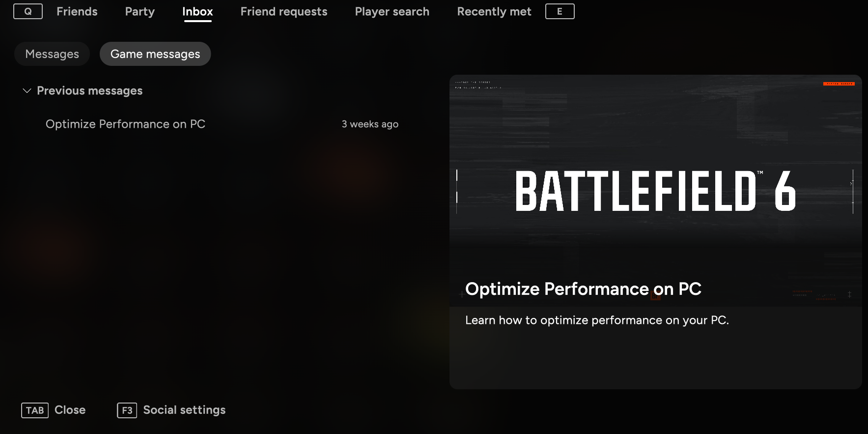The width and height of the screenshot is (868, 434).
Task: Collapse Previous messages using chevron arrow
Action: 27,91
